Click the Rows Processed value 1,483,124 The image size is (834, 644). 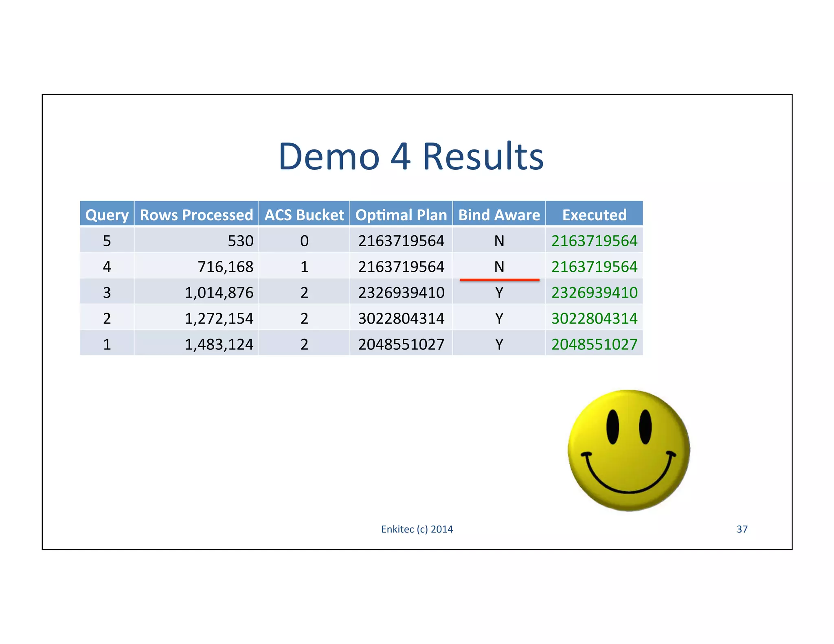(219, 344)
